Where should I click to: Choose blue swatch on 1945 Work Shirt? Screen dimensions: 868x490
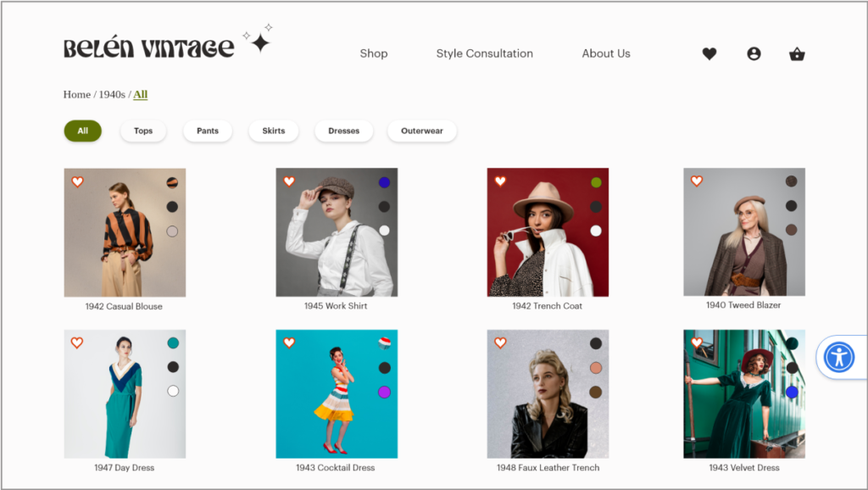(384, 182)
